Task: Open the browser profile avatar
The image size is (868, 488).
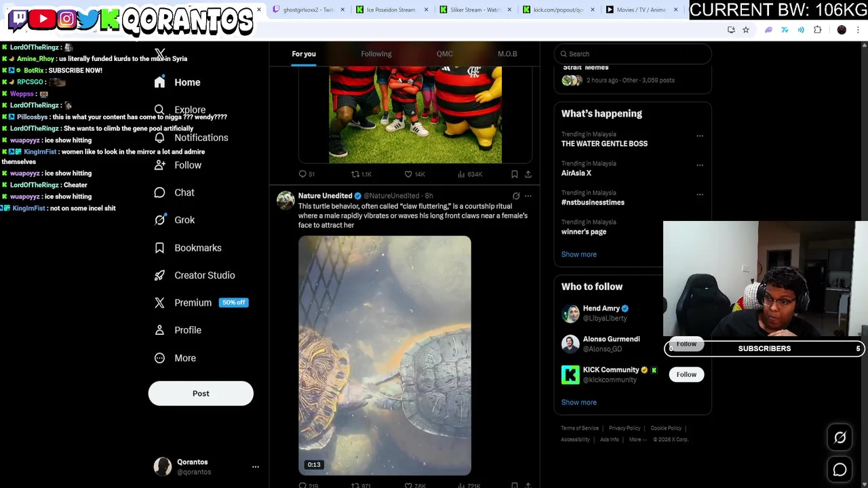Action: (x=842, y=30)
